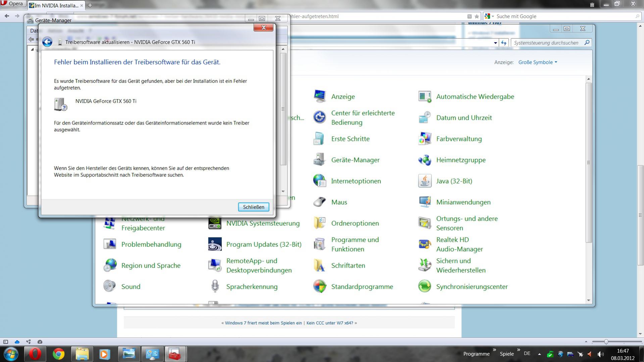Open the Ordneroptionen icon
This screenshot has height=362, width=644.
pyautogui.click(x=319, y=223)
